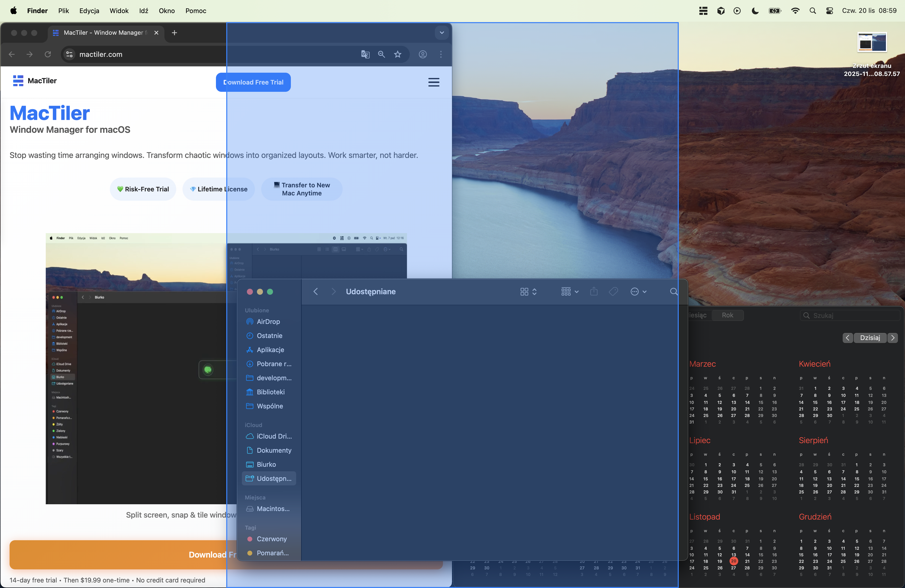Viewport: 905px width, 588px height.
Task: Click the Dzisiaj button in Calendar
Action: tap(870, 338)
